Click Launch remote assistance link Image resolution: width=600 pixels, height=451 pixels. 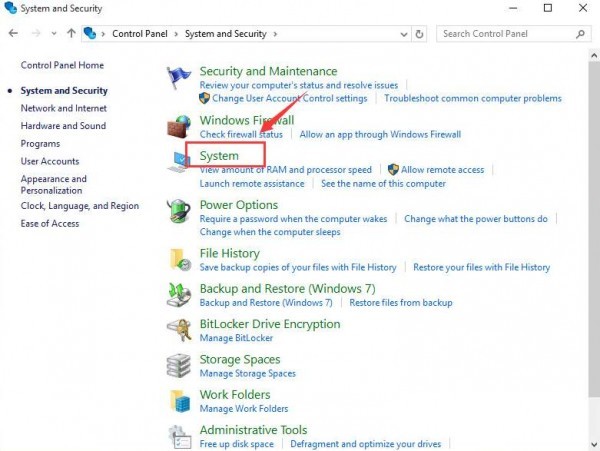pyautogui.click(x=252, y=184)
